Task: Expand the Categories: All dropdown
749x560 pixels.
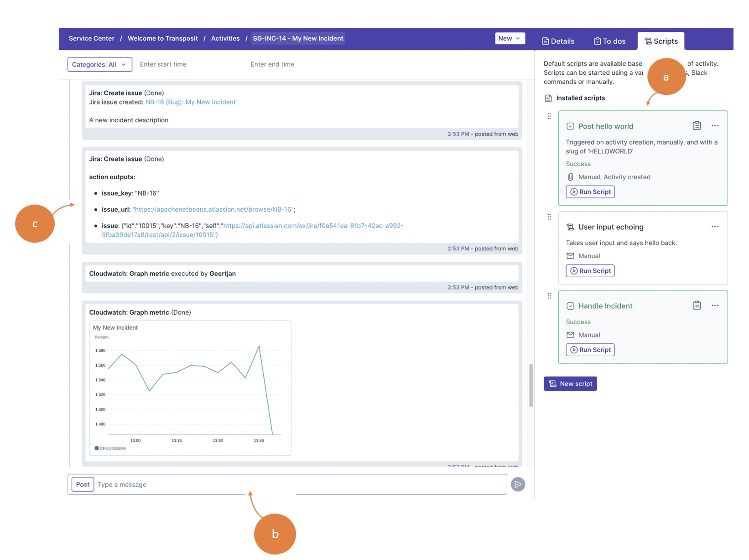Action: tap(100, 64)
